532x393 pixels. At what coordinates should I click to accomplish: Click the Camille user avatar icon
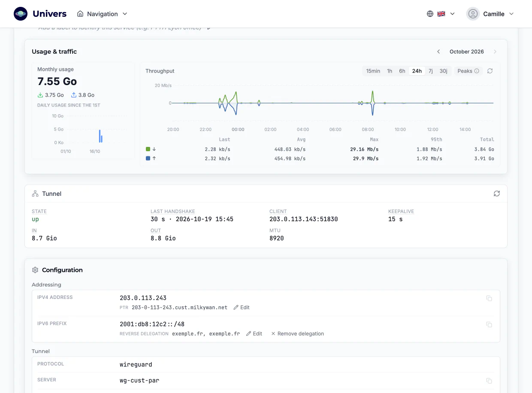coord(473,14)
